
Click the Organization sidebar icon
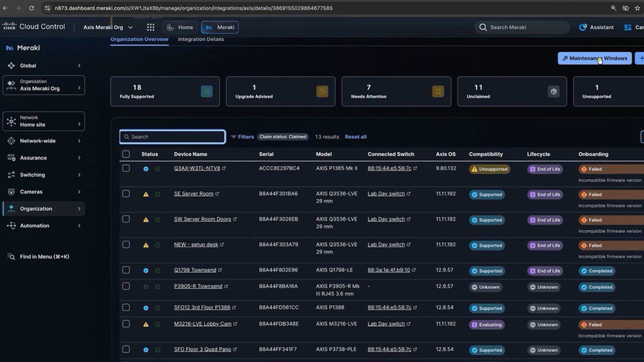click(x=11, y=209)
